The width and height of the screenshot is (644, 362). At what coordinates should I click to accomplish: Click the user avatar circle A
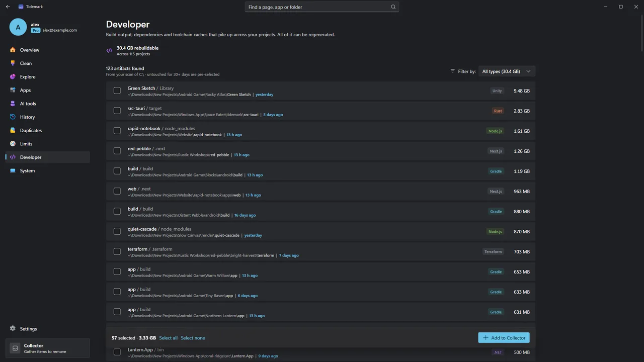18,27
